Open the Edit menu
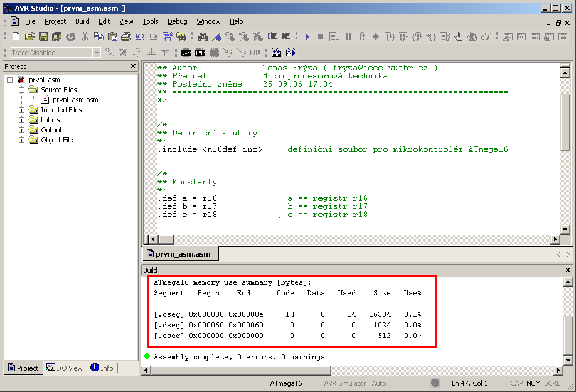This screenshot has width=576, height=392. [x=104, y=21]
